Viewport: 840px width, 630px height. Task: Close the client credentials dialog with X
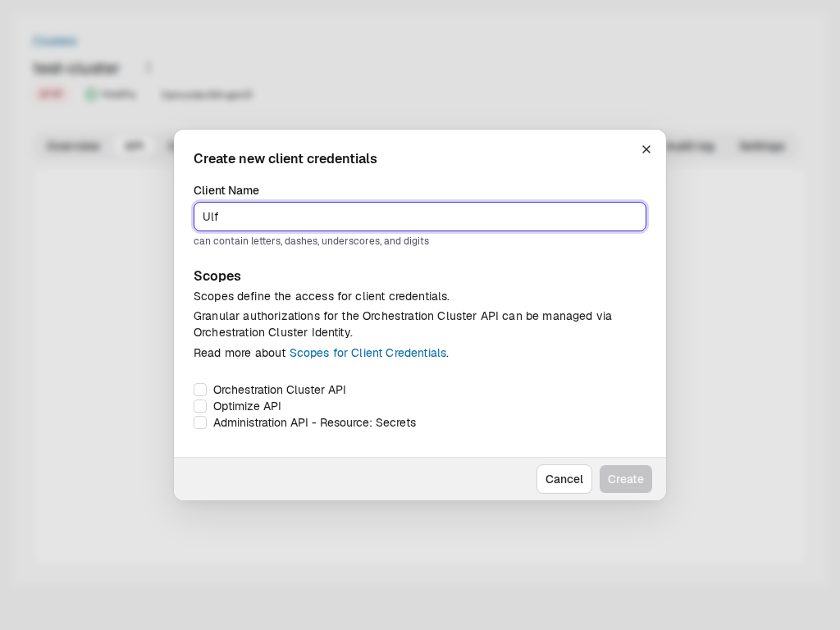646,149
